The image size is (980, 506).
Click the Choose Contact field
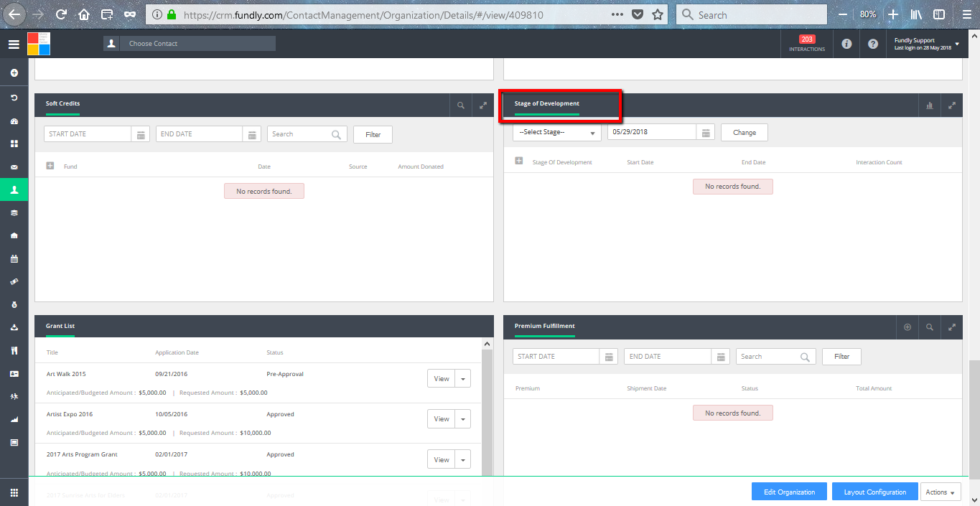pos(198,44)
